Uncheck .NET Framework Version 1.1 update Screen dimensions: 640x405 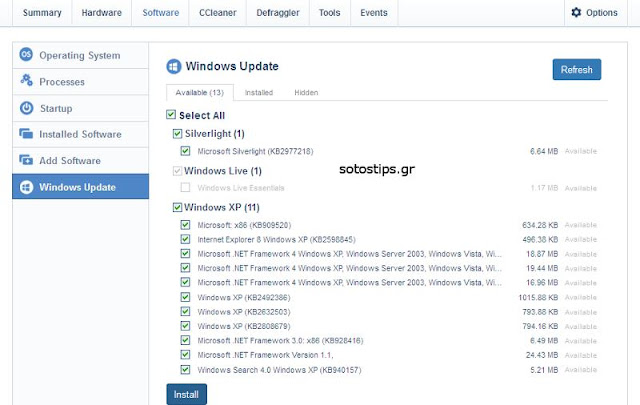[x=185, y=354]
